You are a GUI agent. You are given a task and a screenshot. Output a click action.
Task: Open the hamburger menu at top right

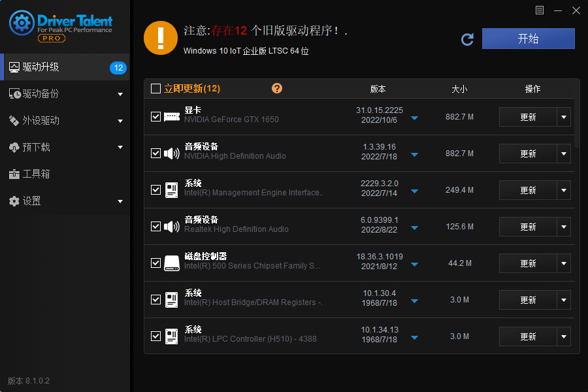pyautogui.click(x=539, y=10)
